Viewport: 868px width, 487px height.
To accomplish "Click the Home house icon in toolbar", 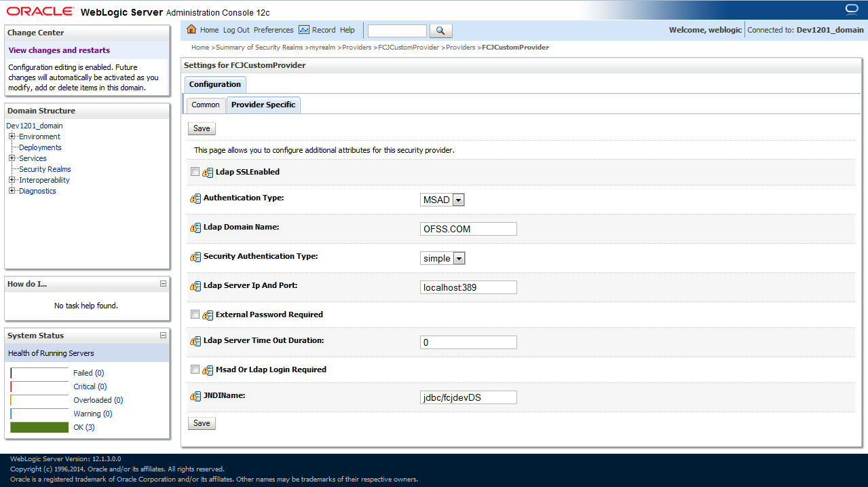I will pos(191,30).
